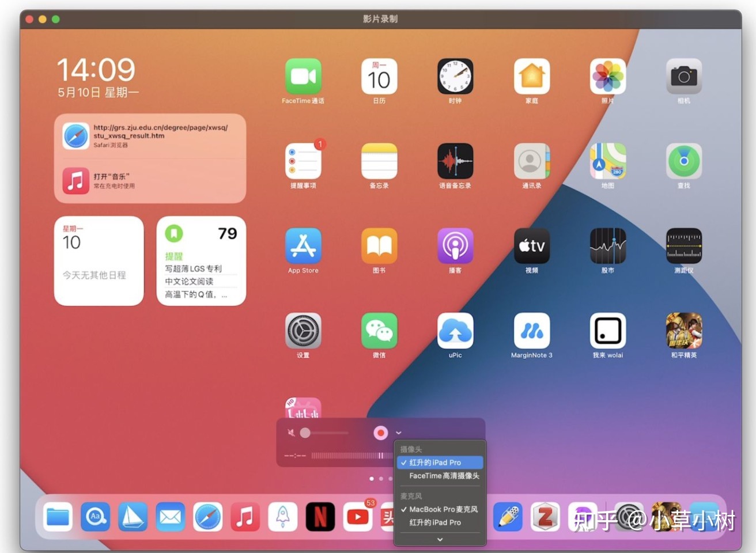Open Safari in the dock
This screenshot has width=756, height=553.
(x=207, y=517)
